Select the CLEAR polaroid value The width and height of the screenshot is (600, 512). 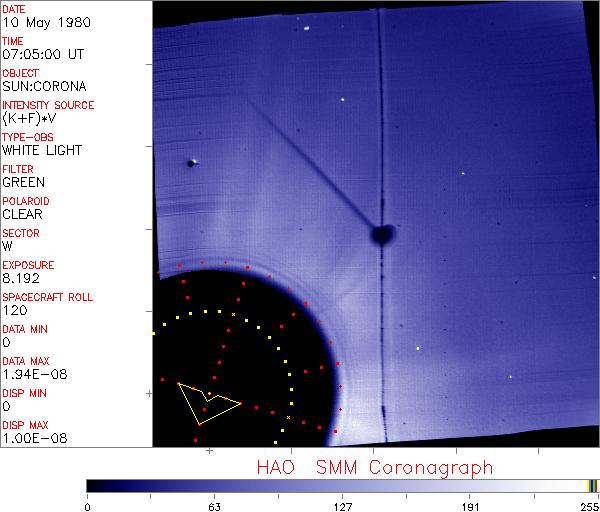tap(22, 214)
